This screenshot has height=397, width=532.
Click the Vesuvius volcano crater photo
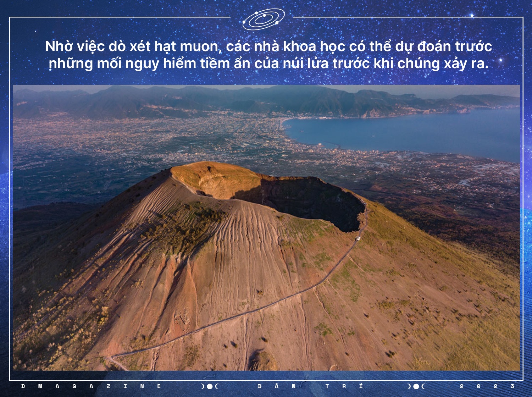tap(266, 228)
